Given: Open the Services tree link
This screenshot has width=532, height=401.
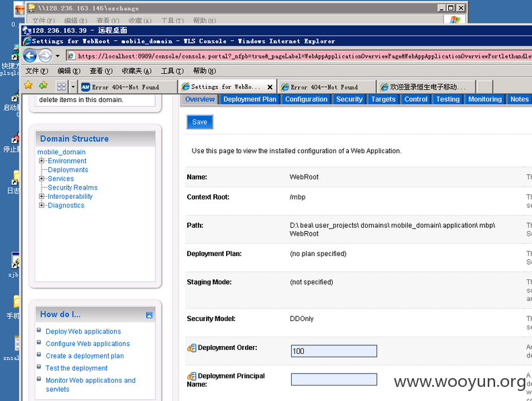Looking at the screenshot, I should point(61,179).
